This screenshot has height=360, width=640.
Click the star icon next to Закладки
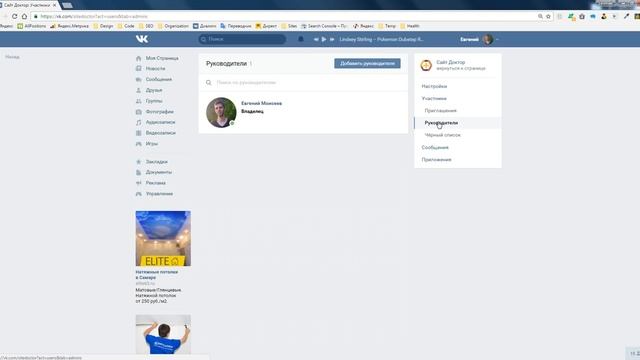click(x=138, y=162)
